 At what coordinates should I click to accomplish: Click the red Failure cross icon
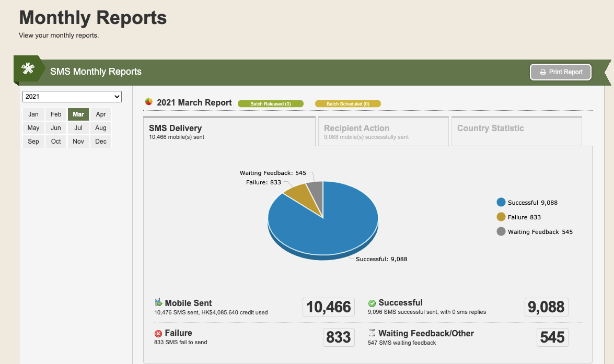[158, 334]
